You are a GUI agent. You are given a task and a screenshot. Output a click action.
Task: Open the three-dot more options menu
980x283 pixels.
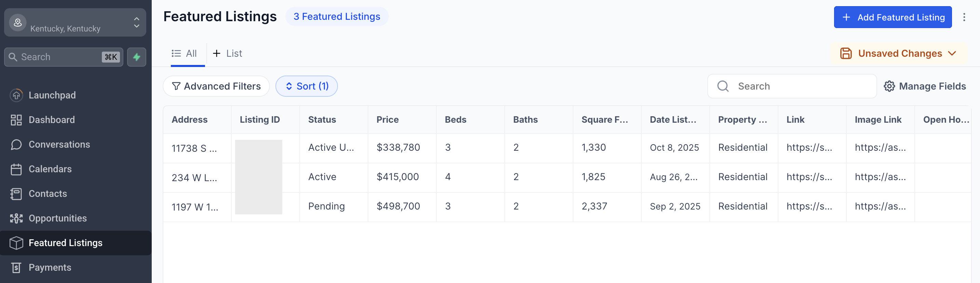pos(964,17)
